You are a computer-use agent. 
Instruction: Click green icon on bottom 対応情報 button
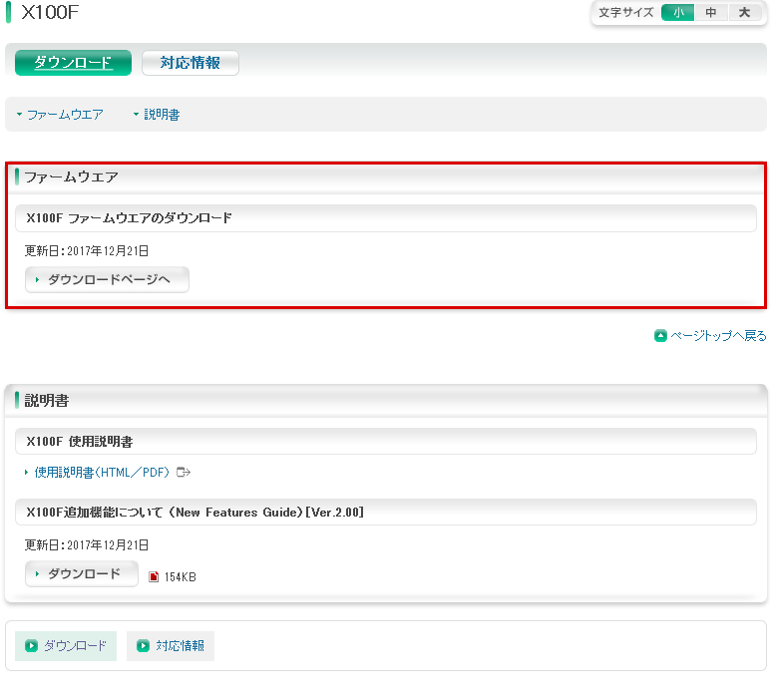[x=144, y=646]
